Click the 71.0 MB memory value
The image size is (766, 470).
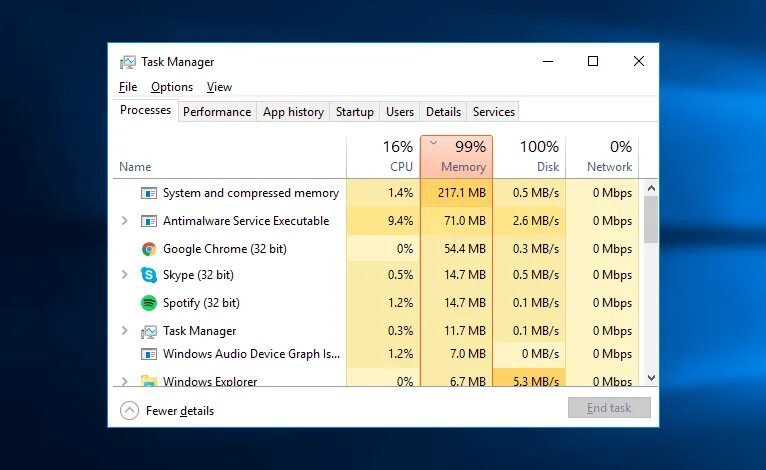[x=465, y=221]
